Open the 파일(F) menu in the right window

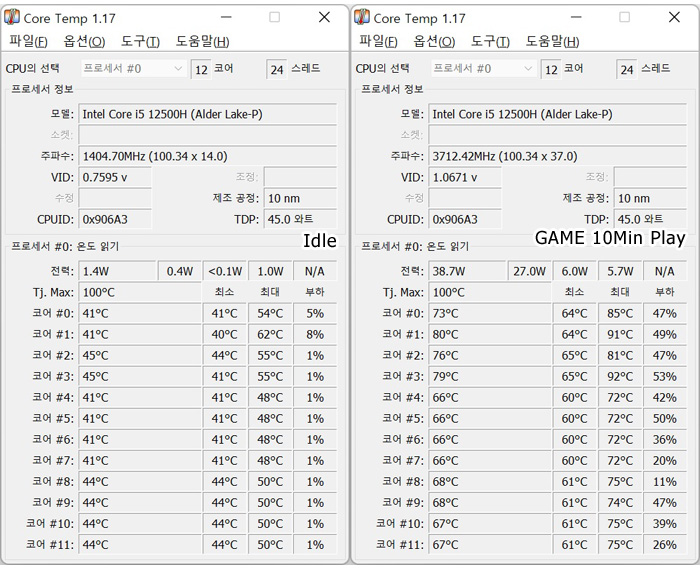(377, 41)
